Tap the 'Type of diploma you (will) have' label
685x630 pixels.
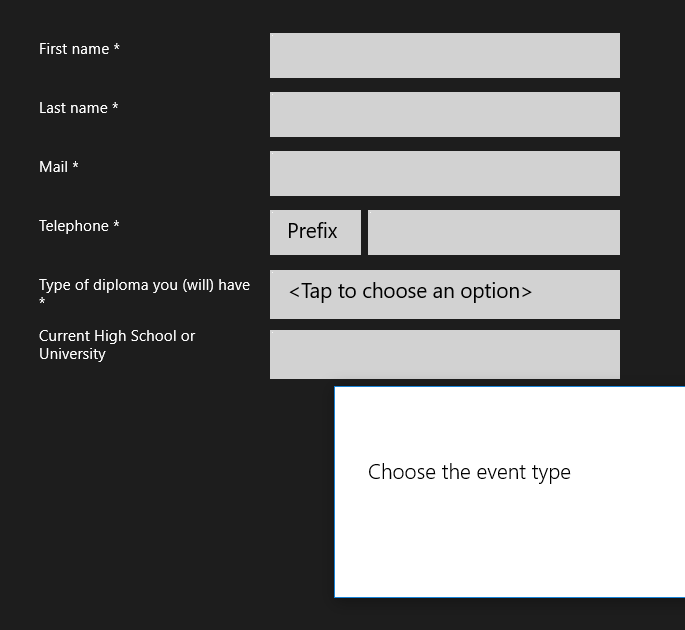144,285
